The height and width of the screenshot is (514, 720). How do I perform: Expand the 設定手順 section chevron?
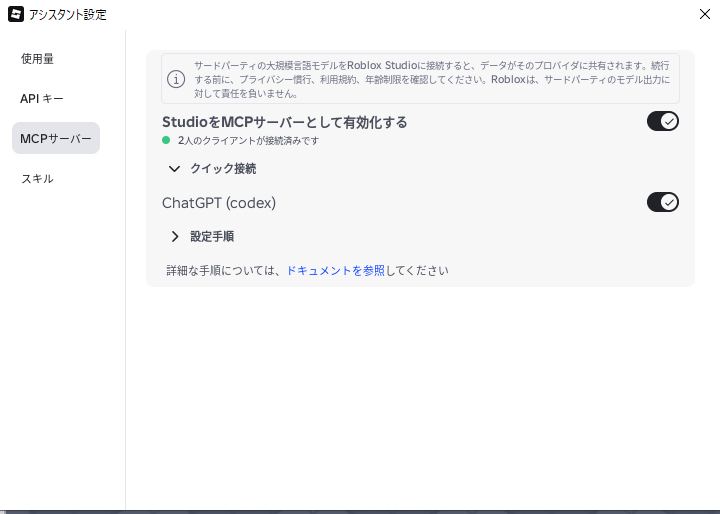pos(175,236)
